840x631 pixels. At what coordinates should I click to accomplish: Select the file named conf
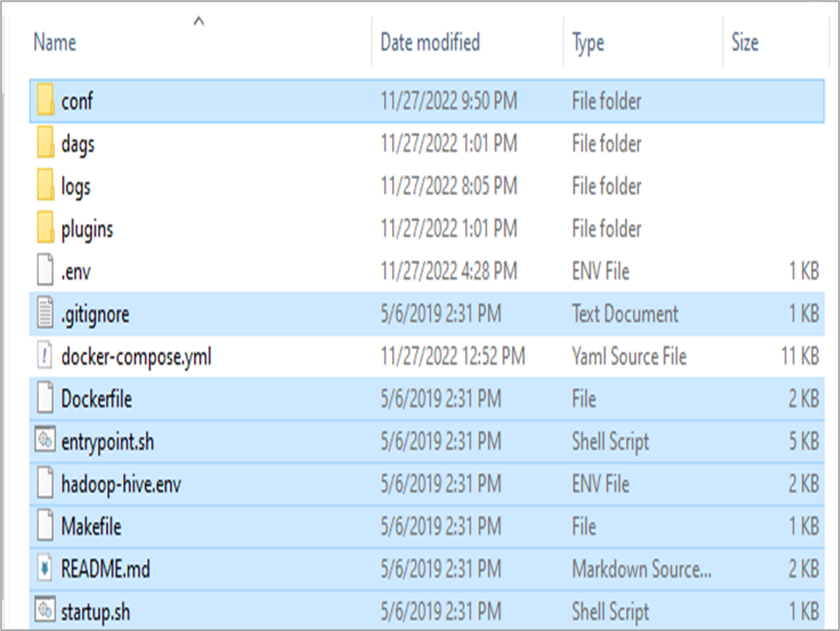[77, 100]
